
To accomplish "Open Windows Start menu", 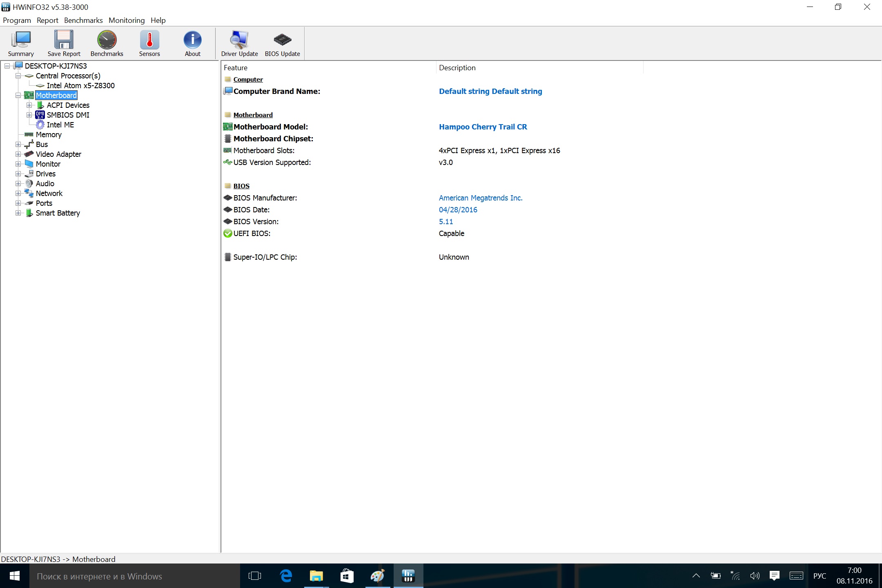I will click(14, 576).
